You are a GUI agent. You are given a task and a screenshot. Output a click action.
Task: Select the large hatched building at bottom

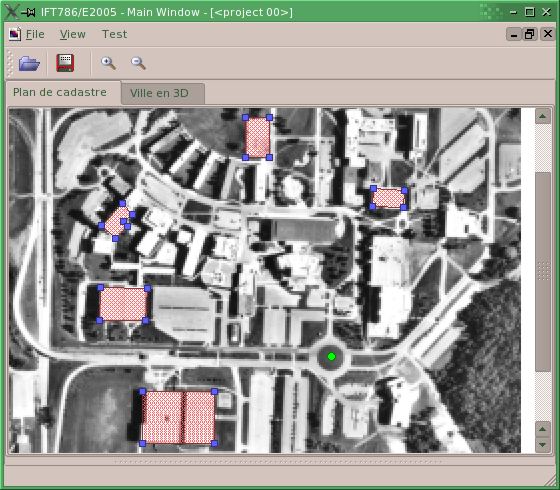coord(179,418)
